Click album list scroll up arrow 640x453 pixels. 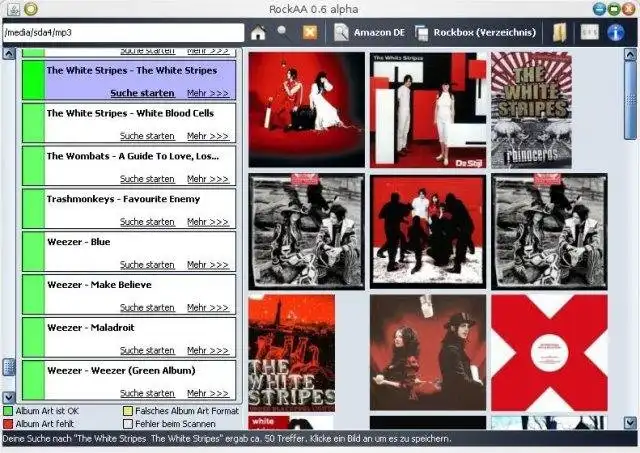click(x=9, y=53)
